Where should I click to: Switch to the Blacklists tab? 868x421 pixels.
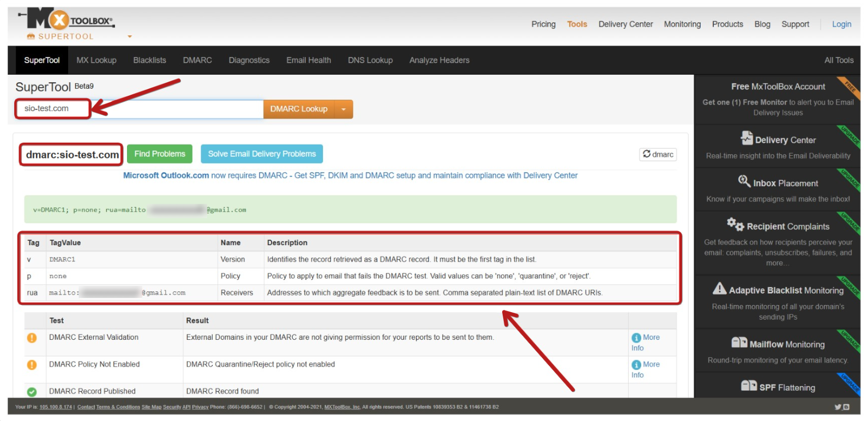(149, 60)
